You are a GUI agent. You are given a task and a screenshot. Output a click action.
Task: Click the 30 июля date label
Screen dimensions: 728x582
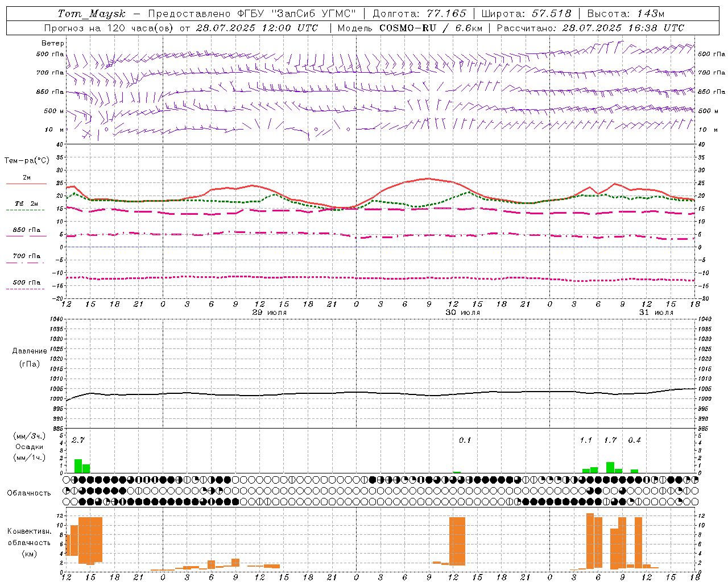click(x=463, y=313)
